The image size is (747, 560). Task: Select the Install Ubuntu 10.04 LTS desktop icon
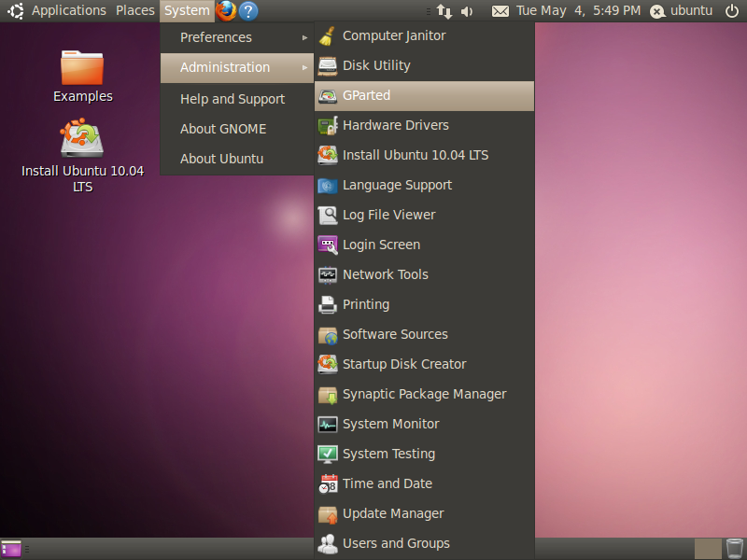[x=82, y=155]
